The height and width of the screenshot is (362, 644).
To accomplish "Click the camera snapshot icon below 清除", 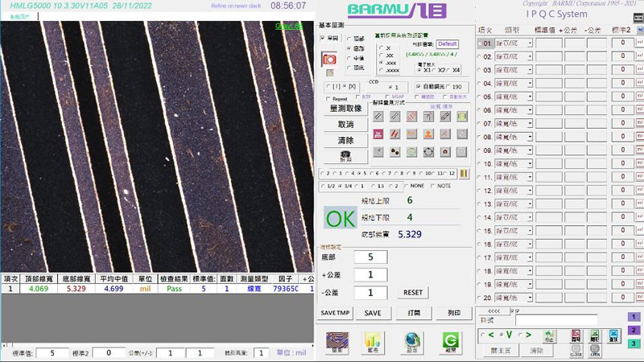I will click(x=345, y=155).
